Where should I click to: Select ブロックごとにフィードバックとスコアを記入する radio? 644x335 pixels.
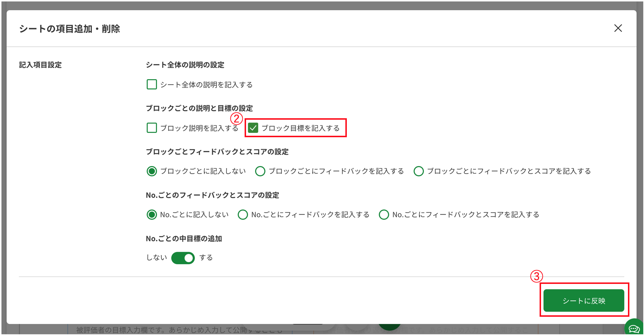point(418,171)
